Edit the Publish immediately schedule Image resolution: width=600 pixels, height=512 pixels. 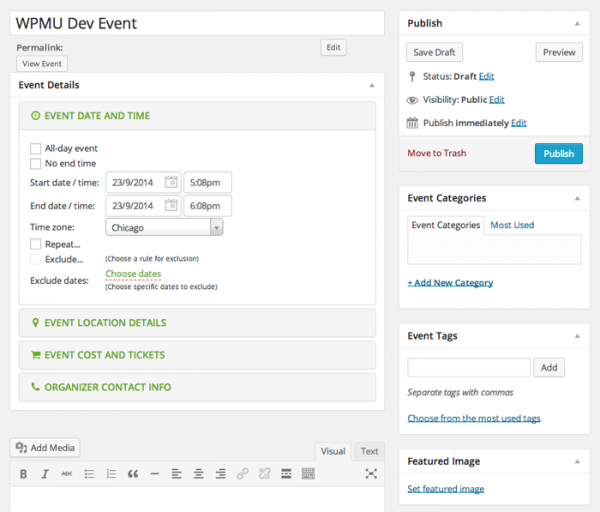click(518, 123)
